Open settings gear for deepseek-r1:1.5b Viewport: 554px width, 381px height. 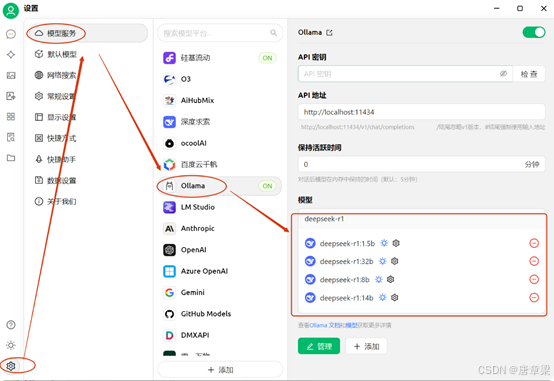pyautogui.click(x=396, y=243)
